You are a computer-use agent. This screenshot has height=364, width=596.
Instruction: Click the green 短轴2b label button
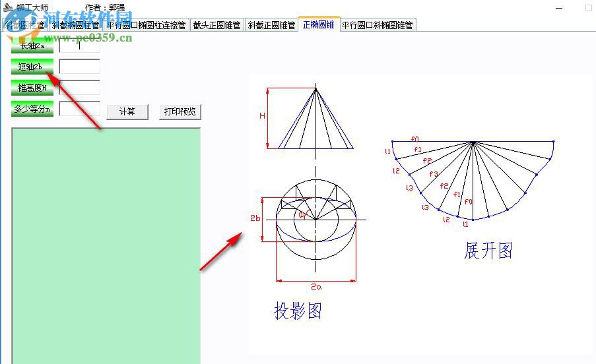(32, 67)
